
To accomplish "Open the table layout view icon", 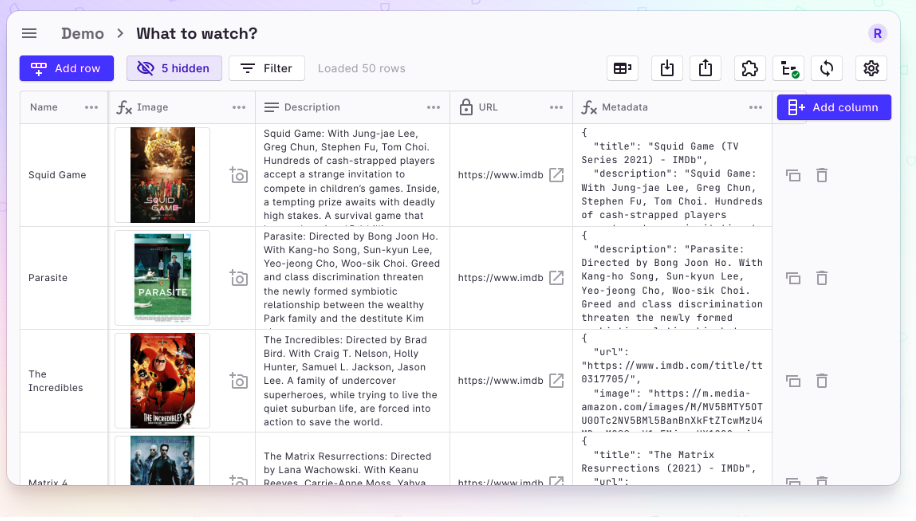I will click(623, 68).
